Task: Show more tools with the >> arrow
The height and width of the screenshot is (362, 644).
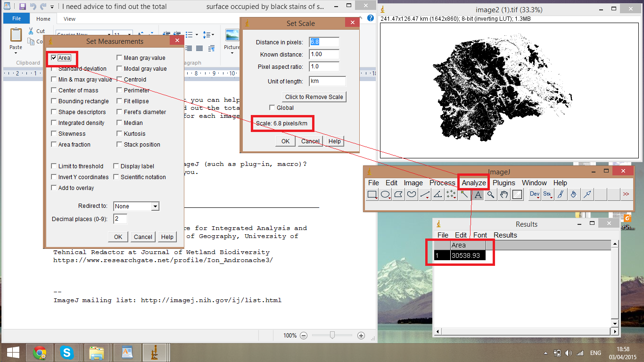Action: click(626, 194)
